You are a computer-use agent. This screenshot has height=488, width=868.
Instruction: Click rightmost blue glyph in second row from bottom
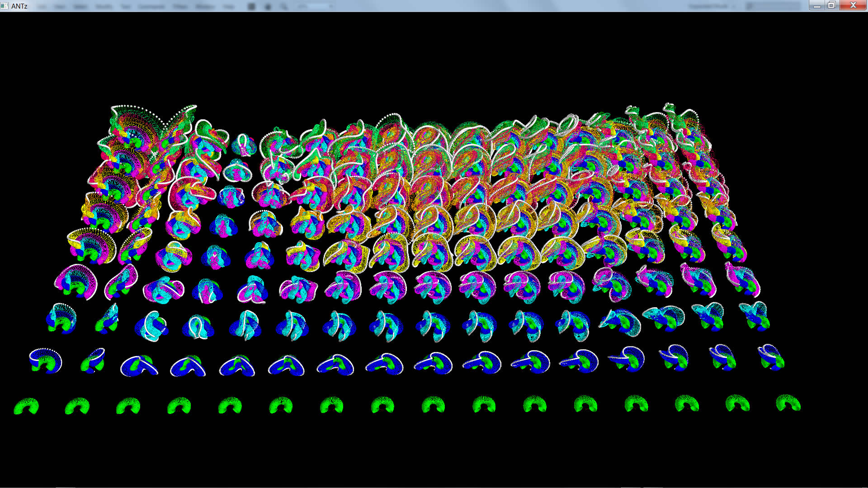click(x=772, y=357)
